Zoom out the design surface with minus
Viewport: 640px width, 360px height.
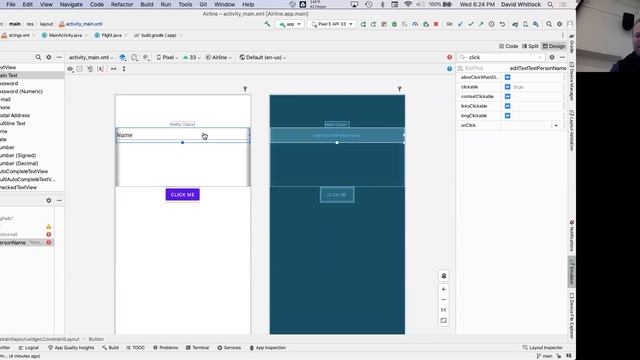click(x=444, y=300)
